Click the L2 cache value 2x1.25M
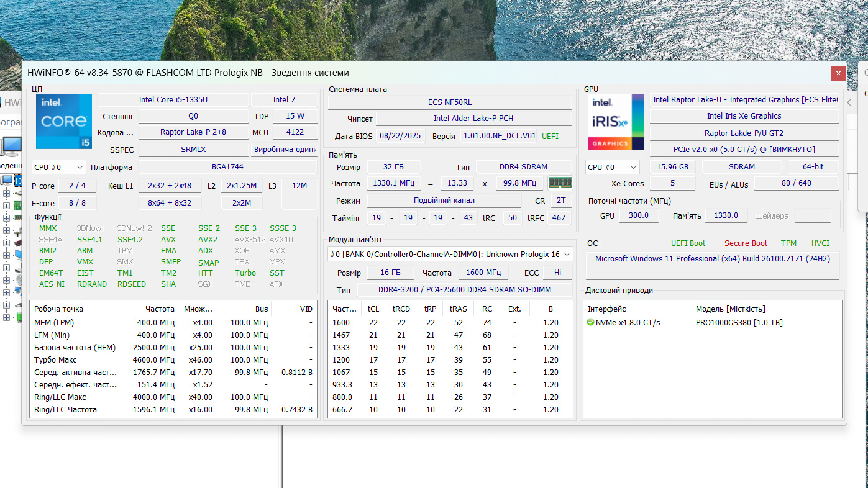This screenshot has width=868, height=488. coord(242,186)
